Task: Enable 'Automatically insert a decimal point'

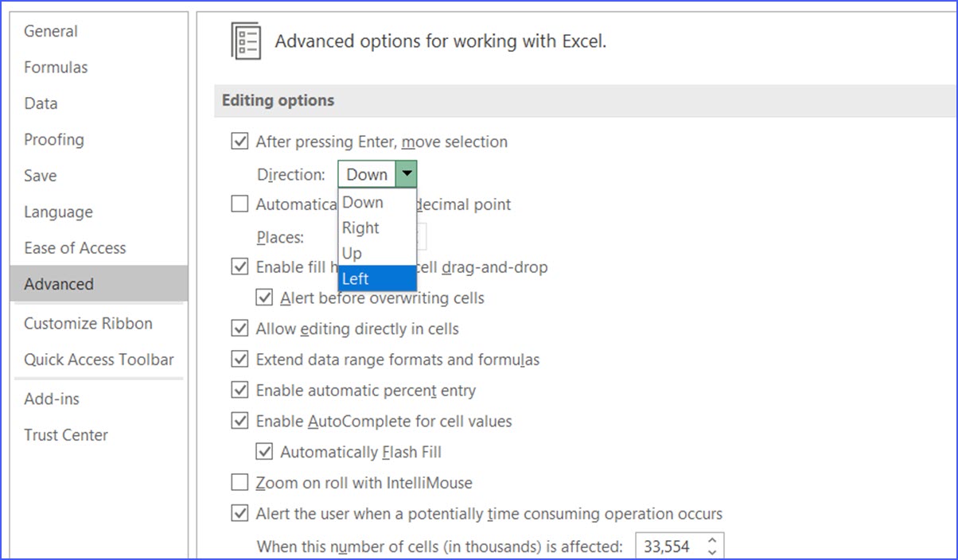Action: (x=240, y=204)
